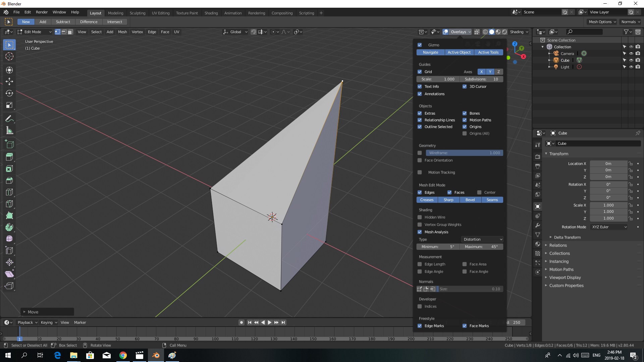
Task: Select the Measure tool
Action: pyautogui.click(x=9, y=131)
